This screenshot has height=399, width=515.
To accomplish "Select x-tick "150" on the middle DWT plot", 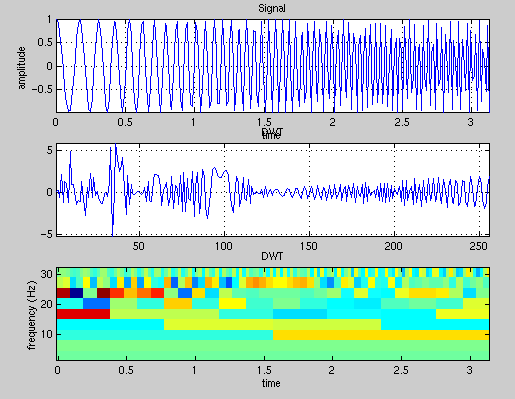I will click(309, 246).
